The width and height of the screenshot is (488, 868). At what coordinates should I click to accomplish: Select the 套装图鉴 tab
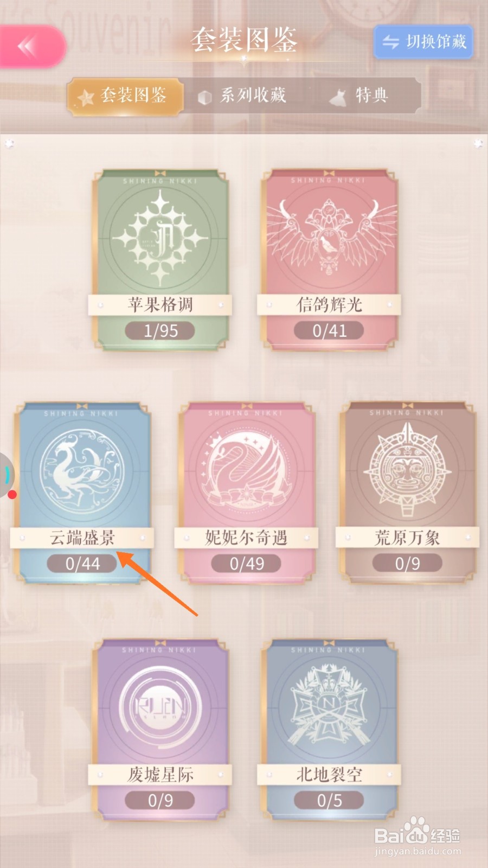pos(125,96)
